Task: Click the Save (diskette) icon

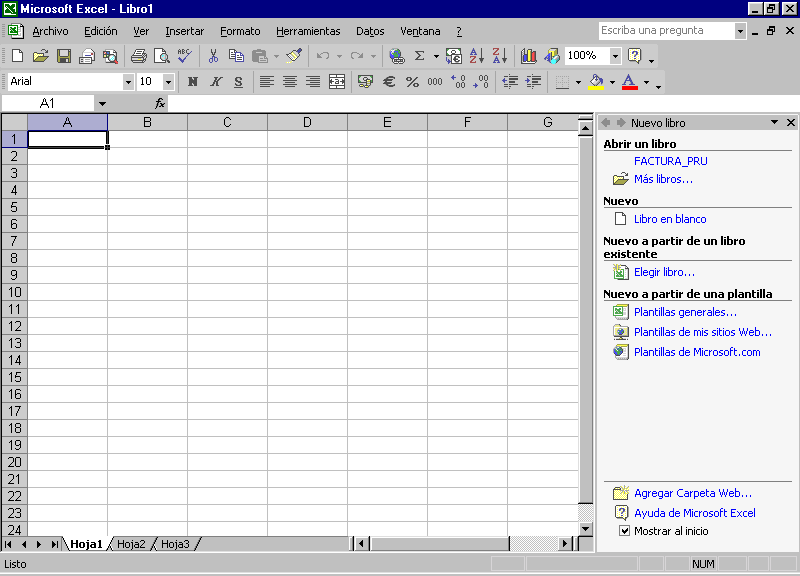Action: [64, 56]
